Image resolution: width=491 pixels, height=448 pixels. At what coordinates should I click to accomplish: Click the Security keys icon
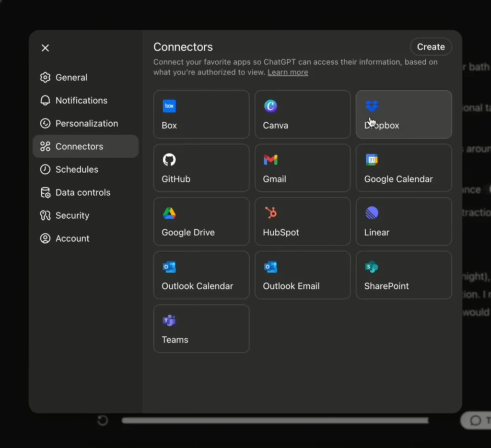pyautogui.click(x=45, y=215)
